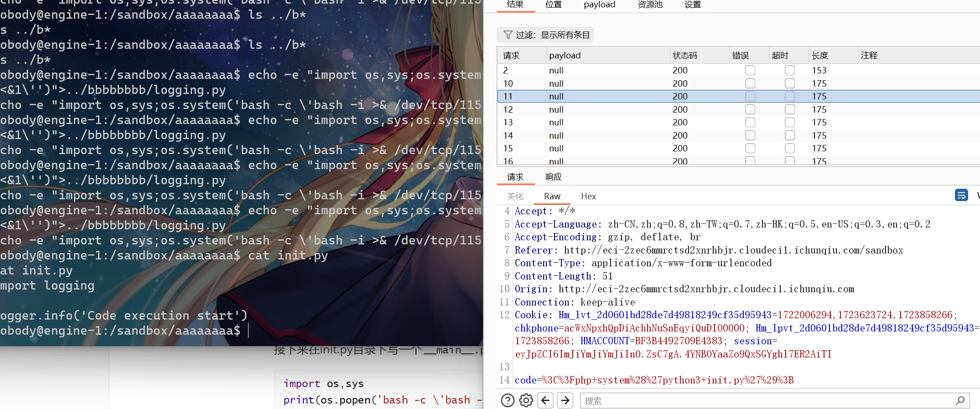
Task: Select request row number 12
Action: tap(738, 109)
